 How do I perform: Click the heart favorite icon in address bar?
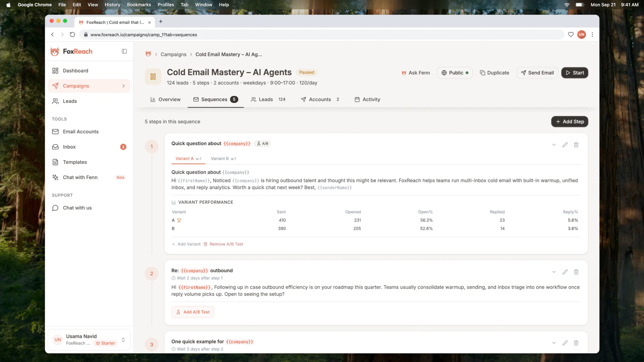pos(571,34)
